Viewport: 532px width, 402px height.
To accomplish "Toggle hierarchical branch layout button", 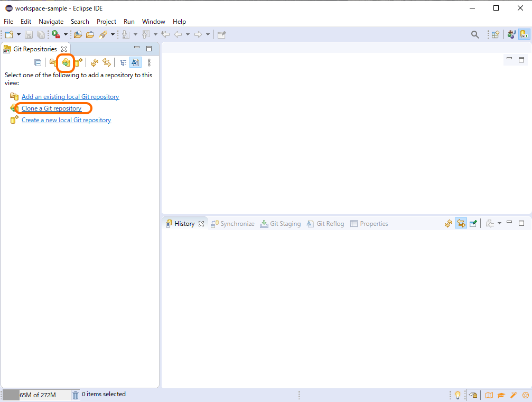I will [x=123, y=62].
